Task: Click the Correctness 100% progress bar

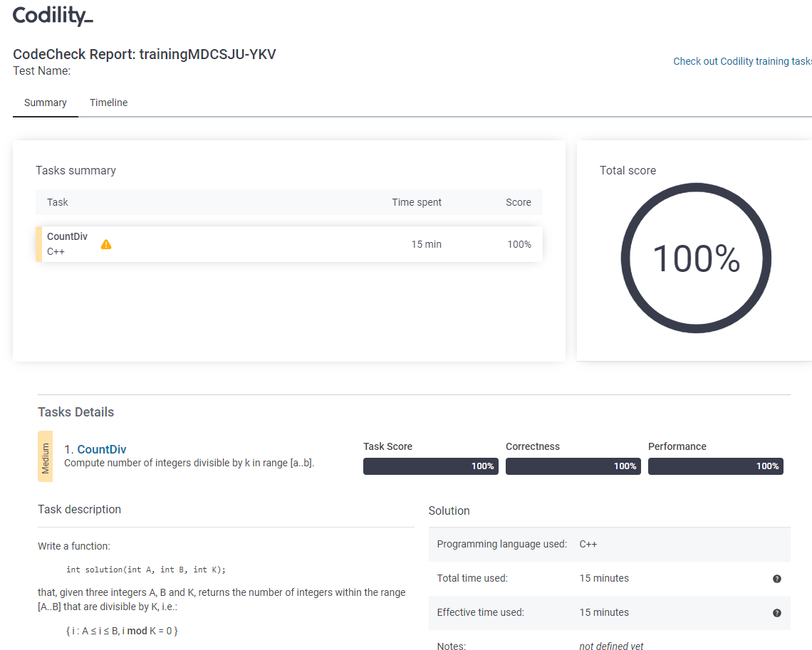Action: (573, 466)
